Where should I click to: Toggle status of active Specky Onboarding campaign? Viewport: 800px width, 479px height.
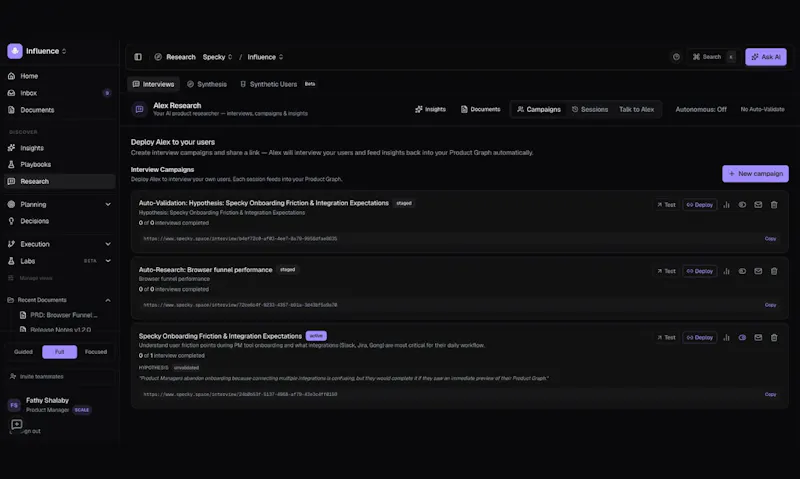coord(742,337)
